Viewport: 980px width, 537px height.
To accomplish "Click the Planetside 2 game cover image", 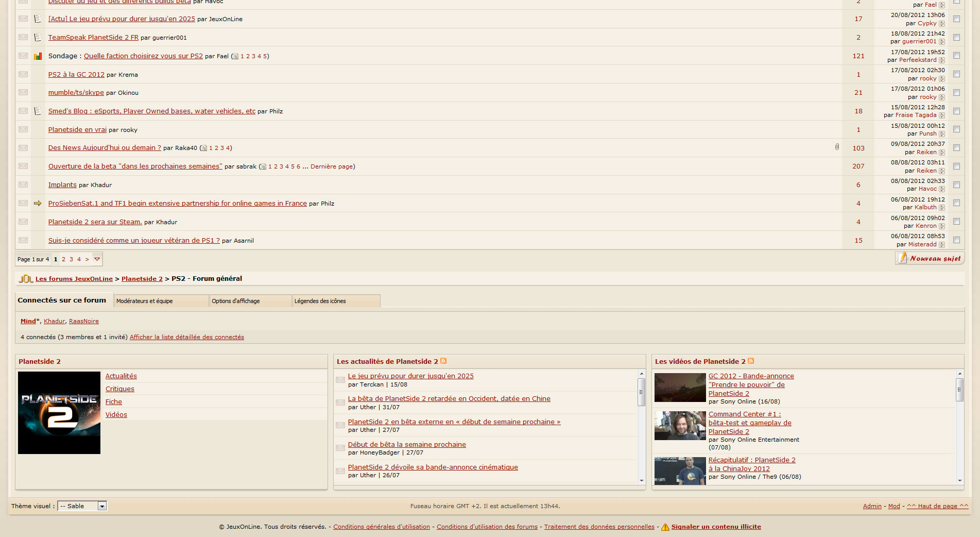I will (59, 413).
